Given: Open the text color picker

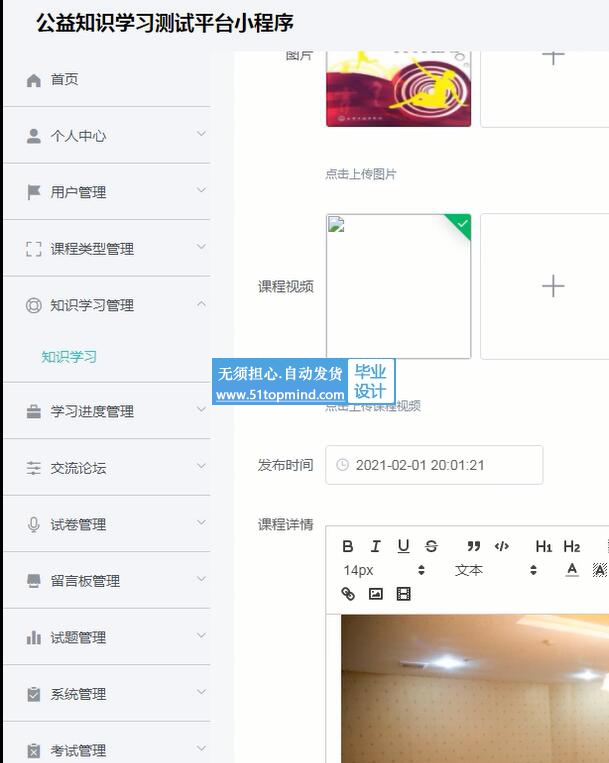Looking at the screenshot, I should 572,570.
